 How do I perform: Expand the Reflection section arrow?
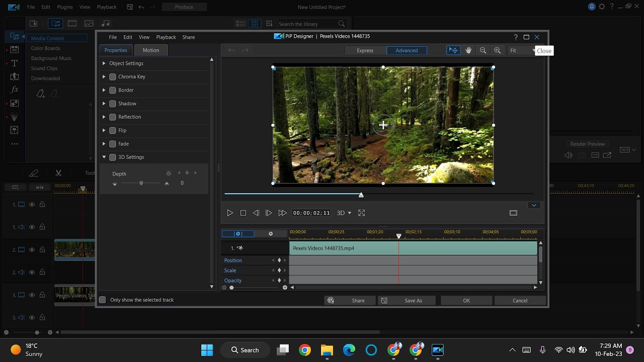(x=104, y=117)
